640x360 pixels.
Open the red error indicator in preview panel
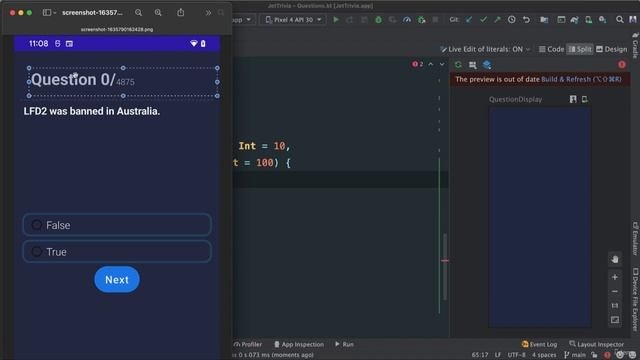622,65
